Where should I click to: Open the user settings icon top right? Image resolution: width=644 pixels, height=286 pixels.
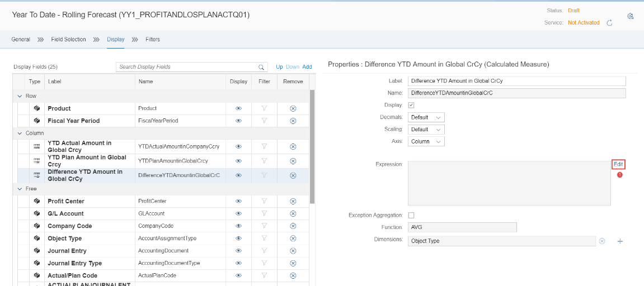630,16
